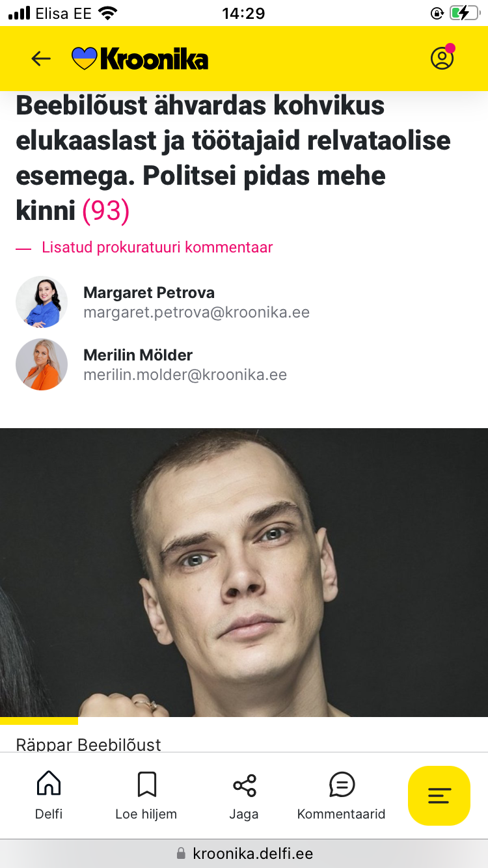Open the article's main portrait photo
Viewport: 488px width, 868px height.
(244, 573)
